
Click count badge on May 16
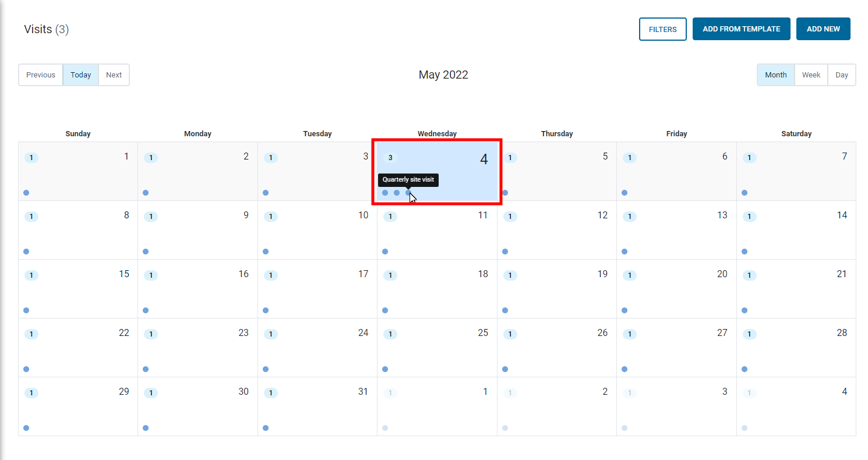click(151, 275)
